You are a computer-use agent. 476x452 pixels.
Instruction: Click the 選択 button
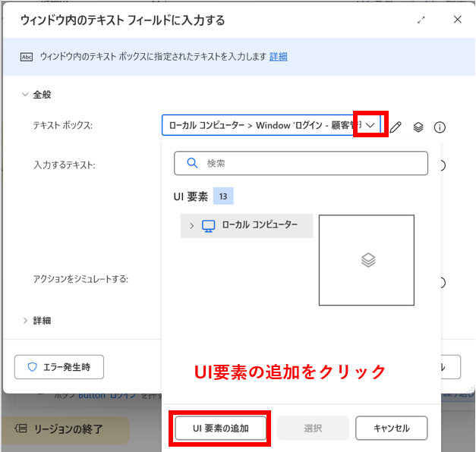point(313,428)
